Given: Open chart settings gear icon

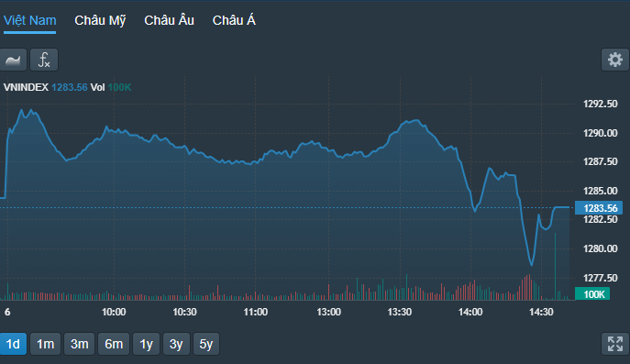Looking at the screenshot, I should 615,60.
